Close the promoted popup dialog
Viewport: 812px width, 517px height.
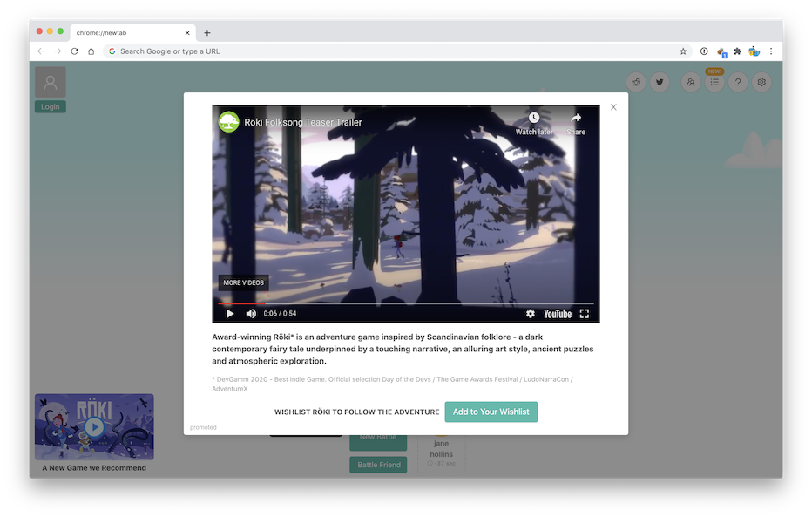613,107
